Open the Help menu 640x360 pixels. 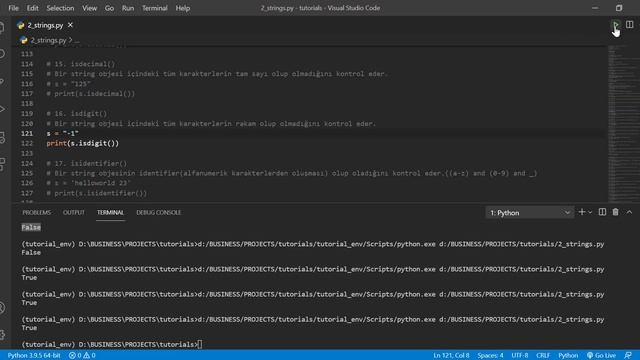click(182, 8)
